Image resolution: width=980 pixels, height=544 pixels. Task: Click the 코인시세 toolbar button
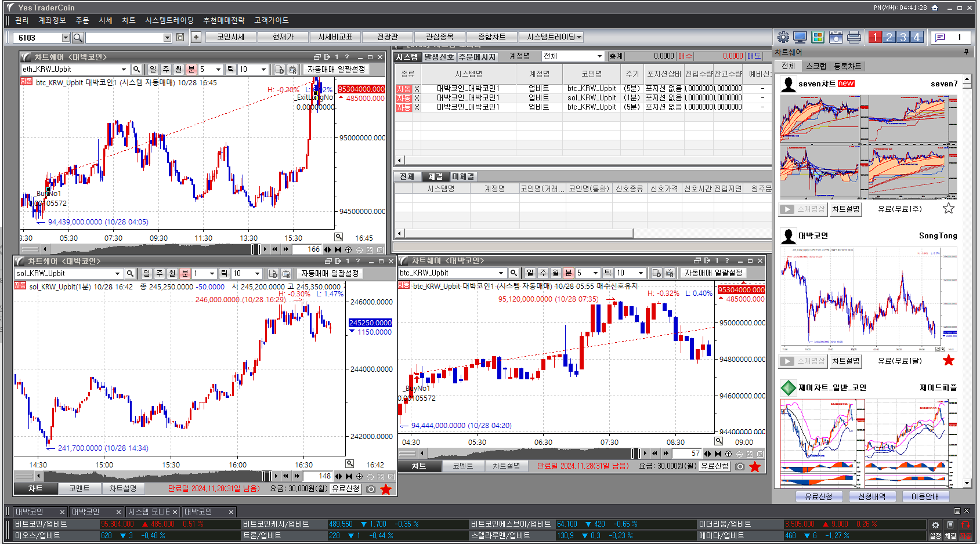[230, 37]
